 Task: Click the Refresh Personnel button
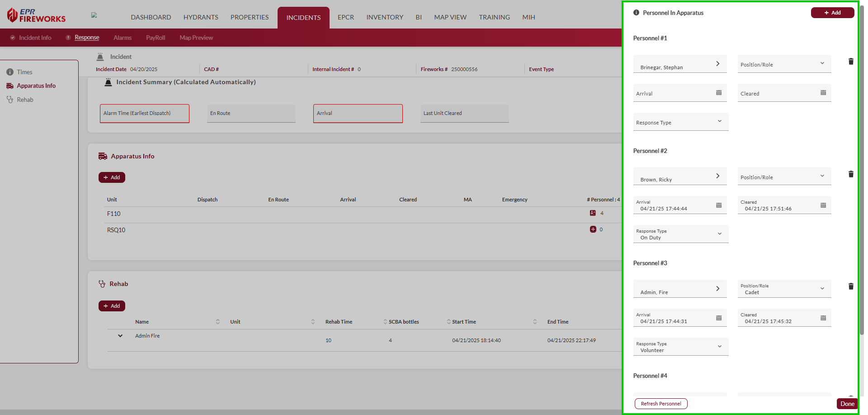tap(660, 404)
